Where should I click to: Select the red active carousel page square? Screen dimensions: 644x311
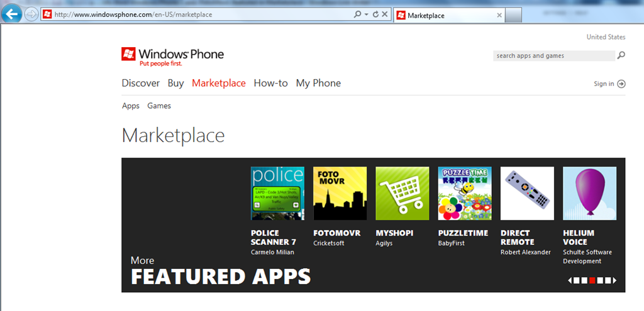point(592,280)
